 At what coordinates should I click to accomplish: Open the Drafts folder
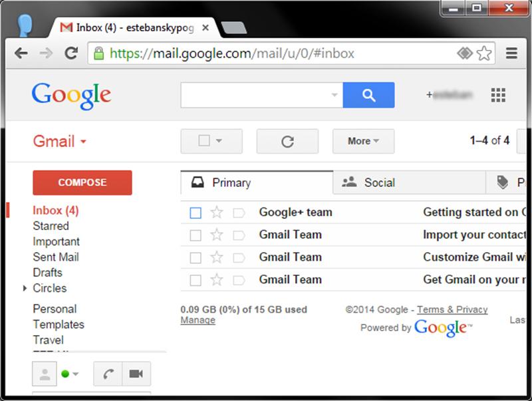[48, 273]
